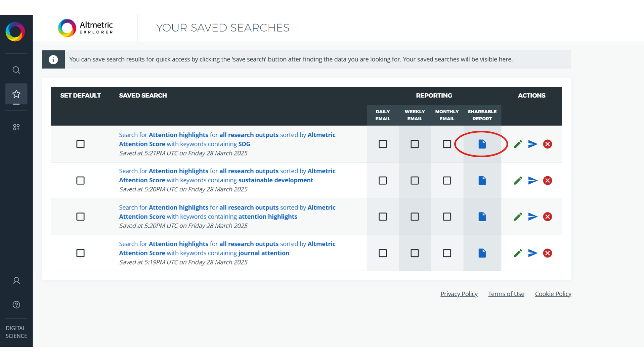Open saved searches star icon in sidebar
Image resolution: width=644 pixels, height=362 pixels.
click(16, 94)
